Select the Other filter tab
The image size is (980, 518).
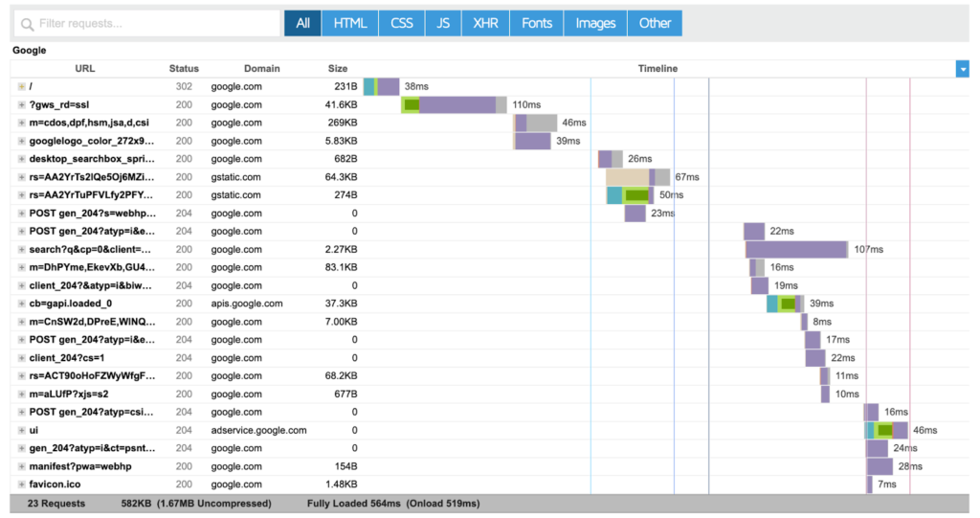[x=655, y=23]
